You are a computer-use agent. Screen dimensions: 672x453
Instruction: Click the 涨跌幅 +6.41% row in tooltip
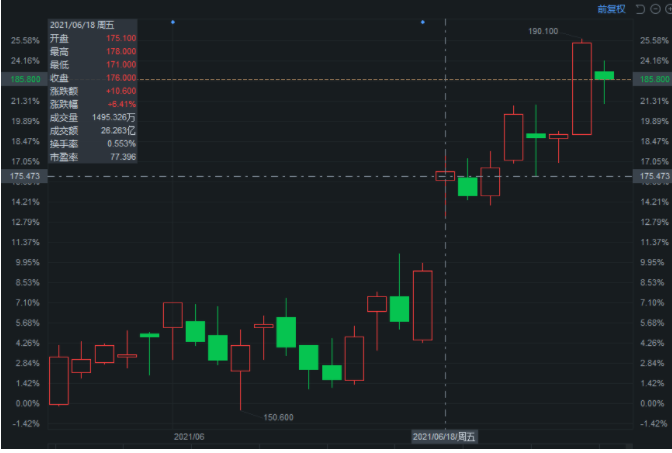click(92, 103)
